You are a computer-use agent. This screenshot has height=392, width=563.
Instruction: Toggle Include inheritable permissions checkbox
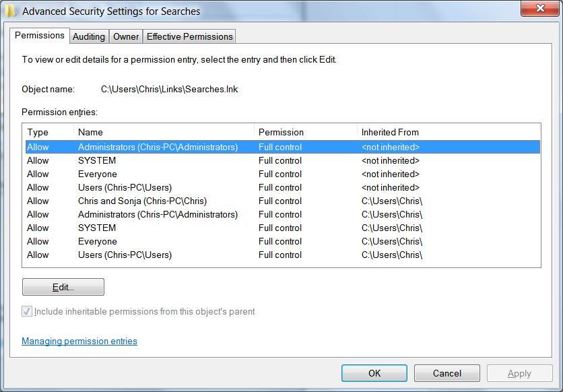pyautogui.click(x=27, y=311)
